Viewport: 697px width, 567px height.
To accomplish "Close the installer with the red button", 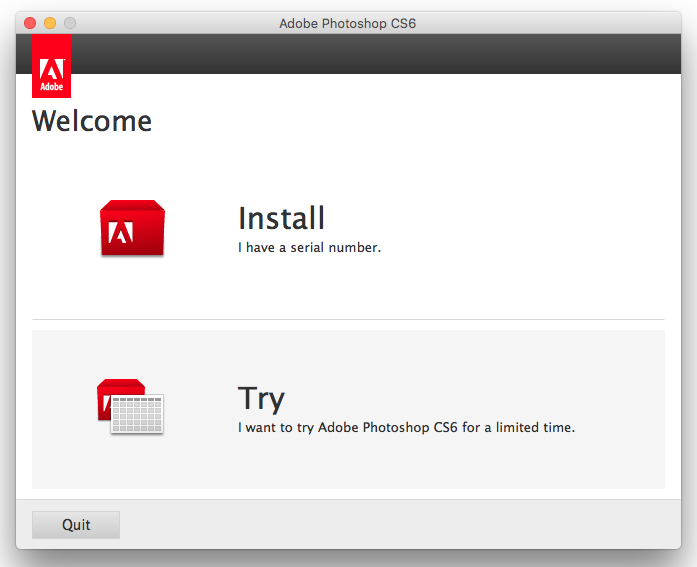I will tap(30, 23).
